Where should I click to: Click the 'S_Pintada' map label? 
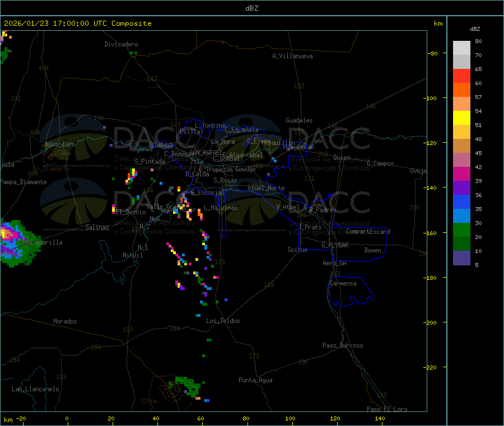tap(150, 162)
